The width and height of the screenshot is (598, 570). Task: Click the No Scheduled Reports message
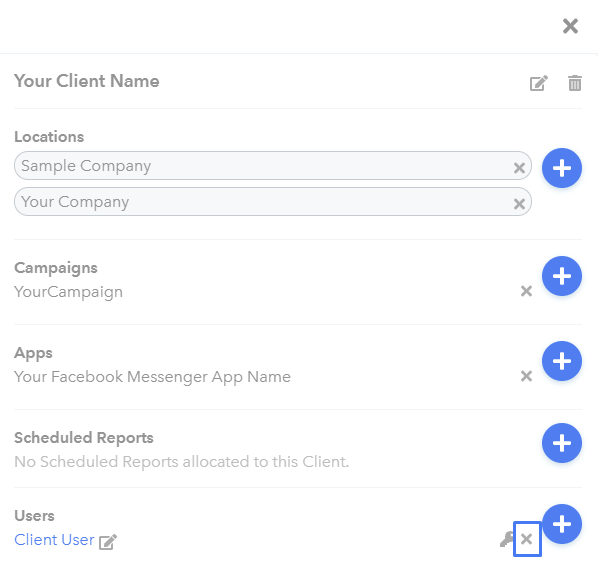pyautogui.click(x=182, y=462)
